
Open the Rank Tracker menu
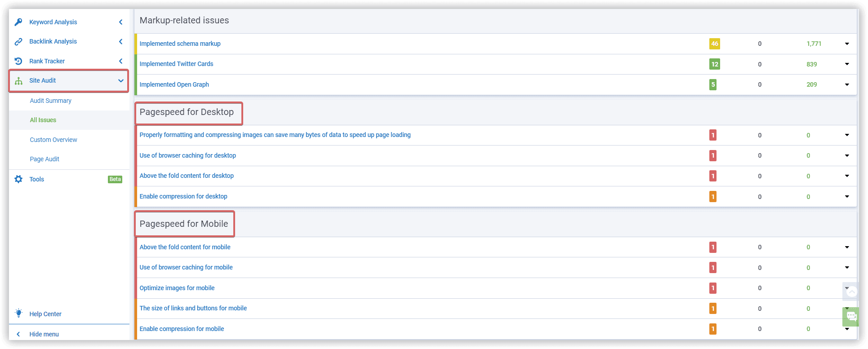coord(47,61)
